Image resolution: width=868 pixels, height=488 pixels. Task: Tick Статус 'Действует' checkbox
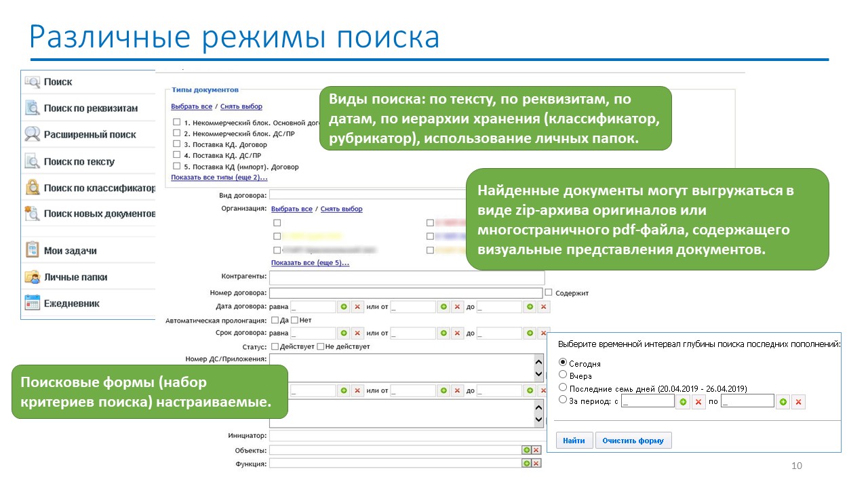pyautogui.click(x=275, y=346)
